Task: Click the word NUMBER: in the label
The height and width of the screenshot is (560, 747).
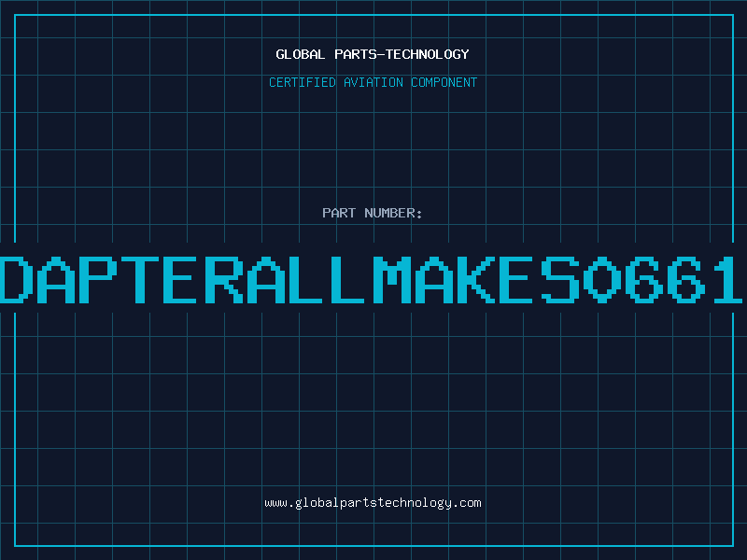Action: pos(393,213)
